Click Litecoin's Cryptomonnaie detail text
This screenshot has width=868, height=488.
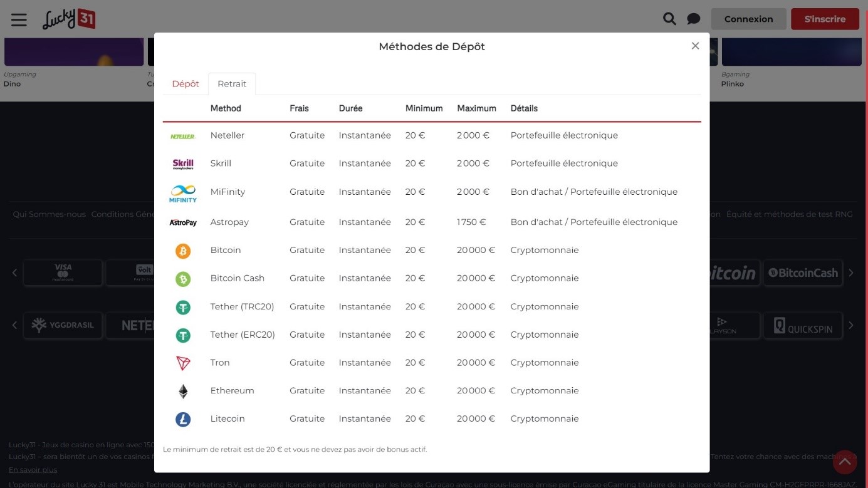pyautogui.click(x=545, y=418)
